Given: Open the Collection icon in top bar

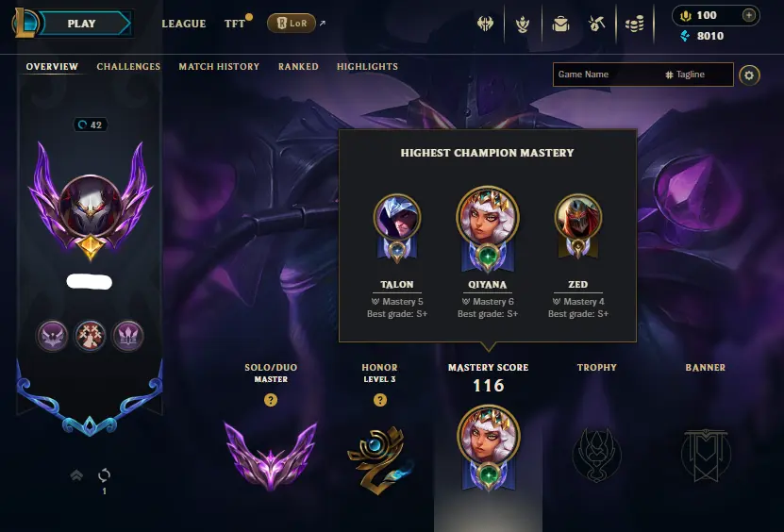Looking at the screenshot, I should 523,24.
